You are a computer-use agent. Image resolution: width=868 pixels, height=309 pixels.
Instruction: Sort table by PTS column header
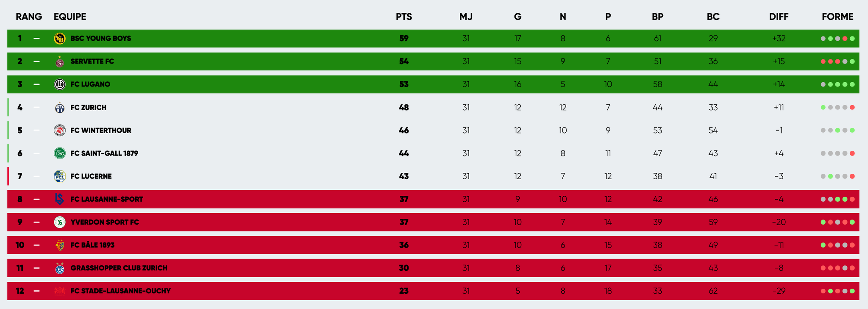404,17
